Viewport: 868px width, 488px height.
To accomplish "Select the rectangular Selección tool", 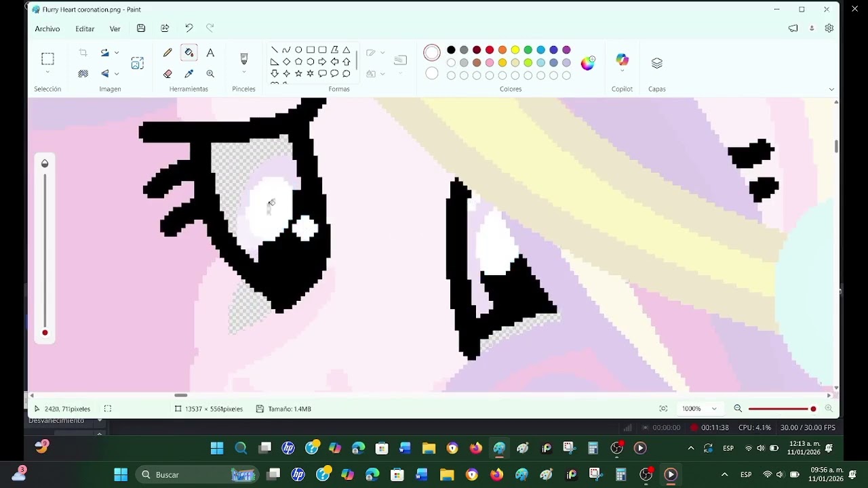I will (47, 58).
